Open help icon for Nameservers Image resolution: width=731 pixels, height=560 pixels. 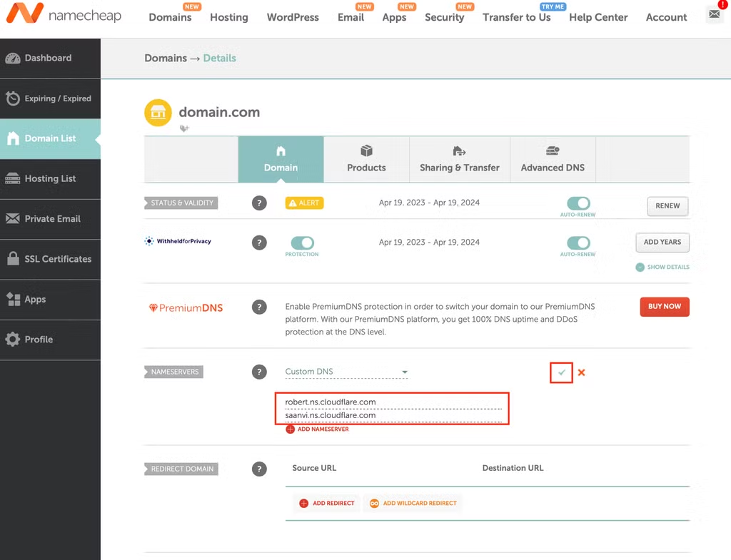[259, 372]
